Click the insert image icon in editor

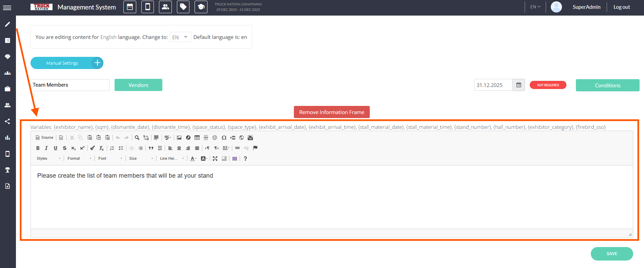point(179,138)
